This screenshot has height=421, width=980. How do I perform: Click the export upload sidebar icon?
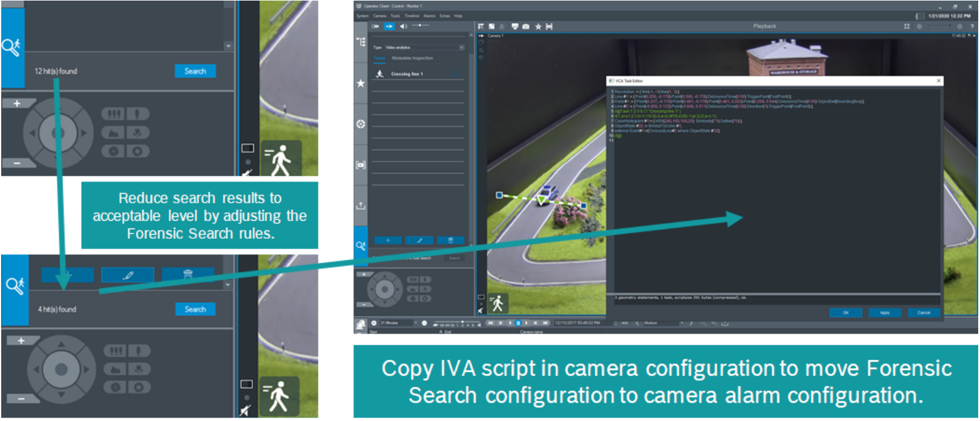click(x=361, y=205)
